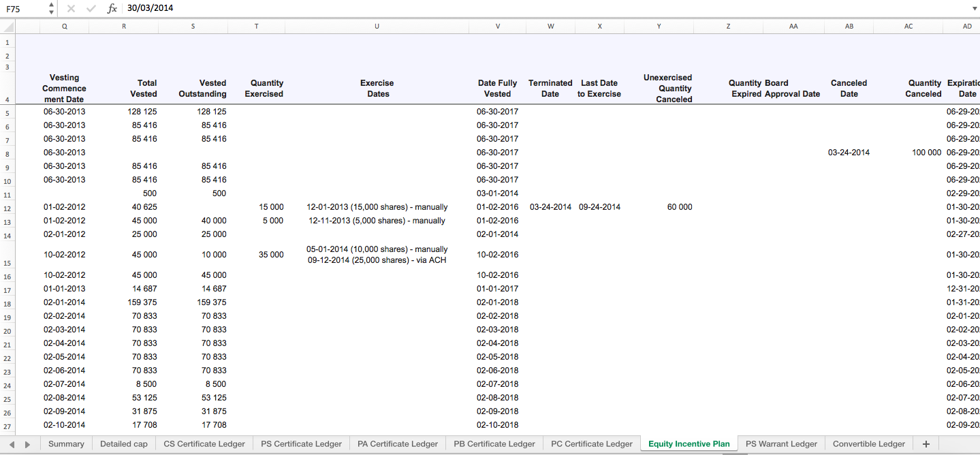The height and width of the screenshot is (455, 980).
Task: Select column AB header
Action: pos(849,27)
